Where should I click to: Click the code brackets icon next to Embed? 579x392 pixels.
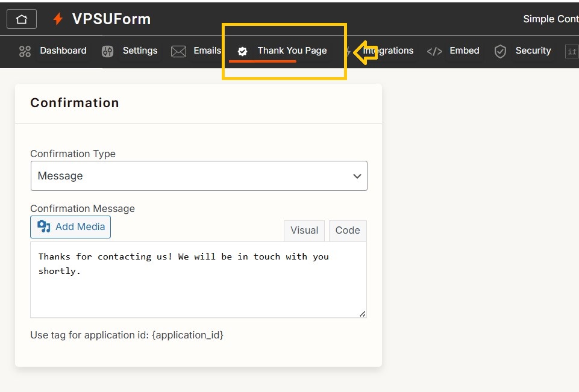click(434, 51)
